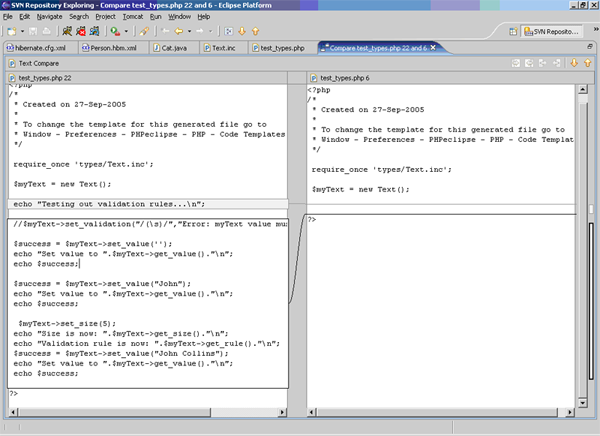This screenshot has width=600, height=436.
Task: Open the Edit menu
Action: (x=24, y=16)
